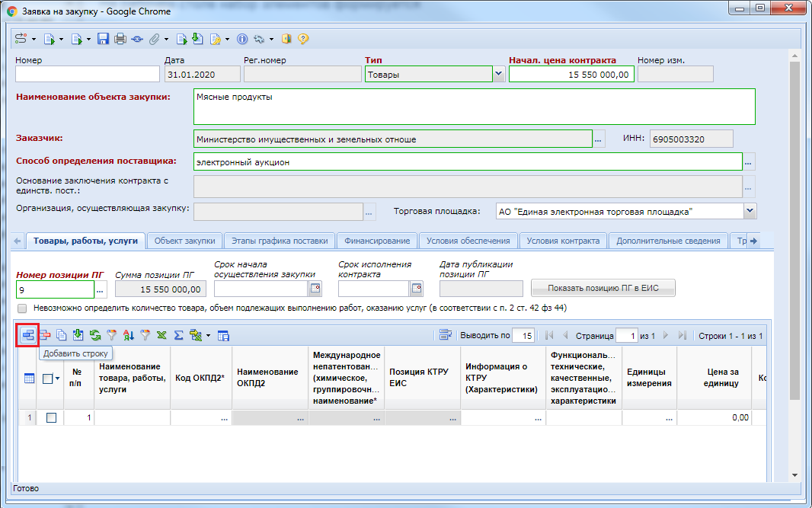Copy the row with the copy pages icon
Image resolution: width=812 pixels, height=508 pixels.
[62, 336]
